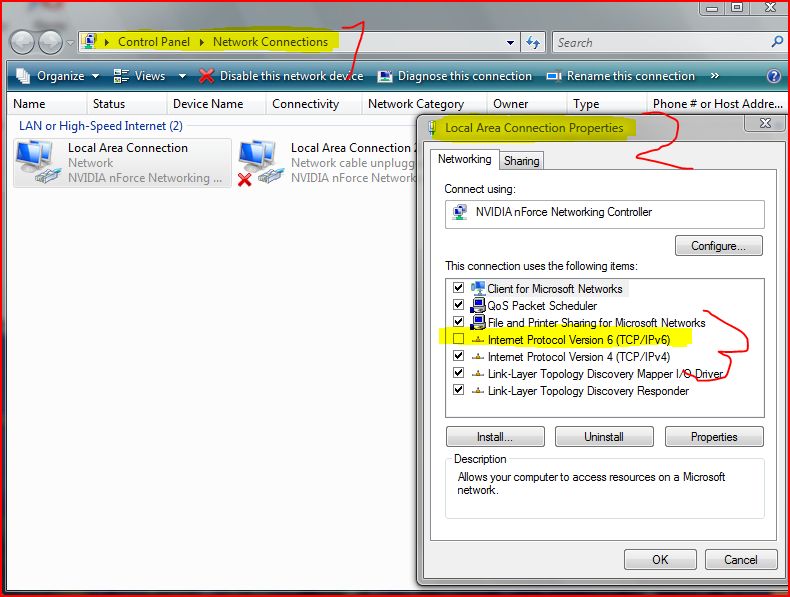Image resolution: width=790 pixels, height=597 pixels.
Task: Open recent pages dropdown beside Forward button
Action: click(x=70, y=43)
